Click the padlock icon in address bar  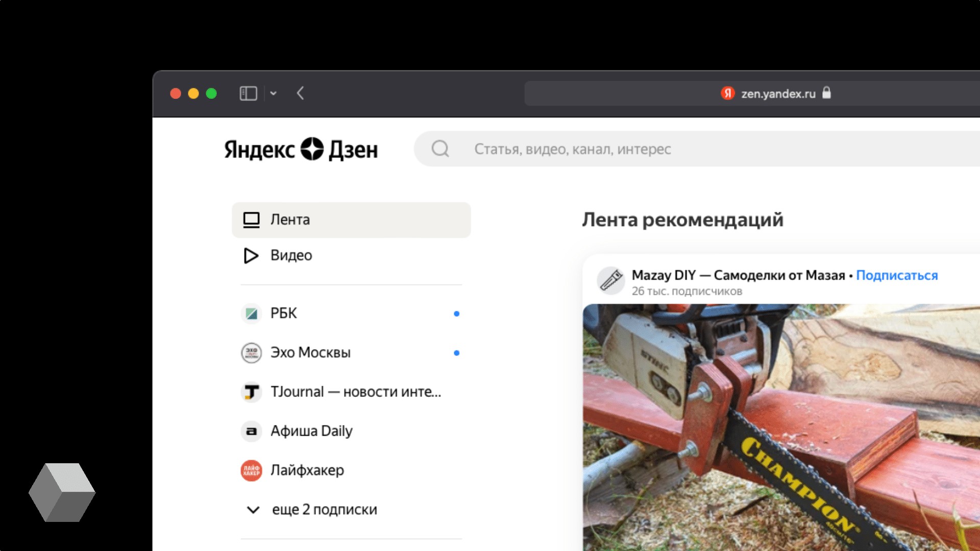826,93
